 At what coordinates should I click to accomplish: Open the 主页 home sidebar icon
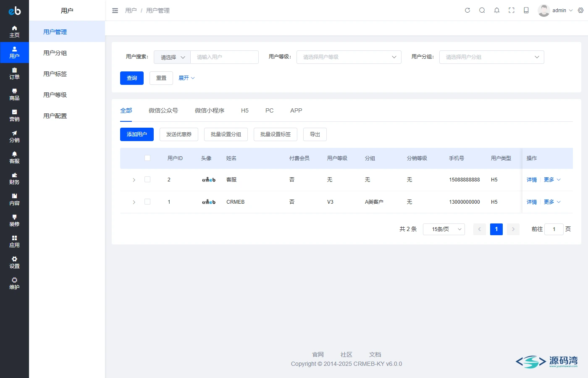(14, 31)
